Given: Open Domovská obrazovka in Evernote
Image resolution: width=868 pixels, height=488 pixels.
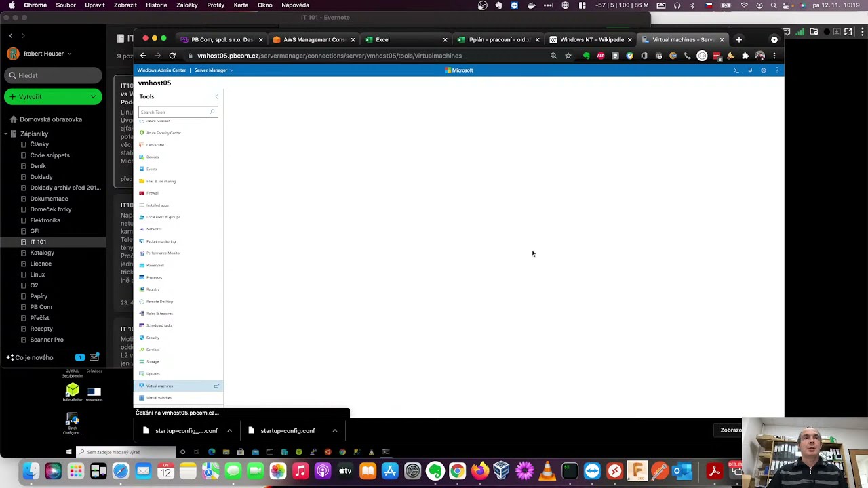Looking at the screenshot, I should (x=46, y=119).
